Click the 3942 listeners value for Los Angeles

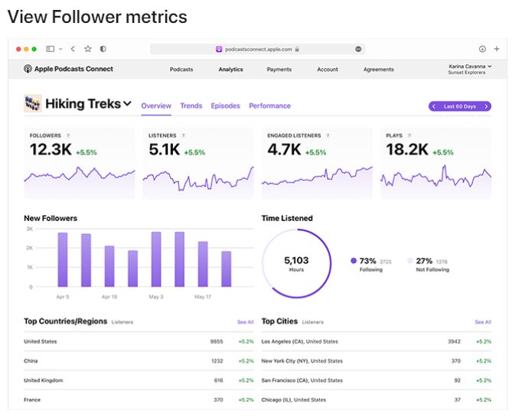point(454,341)
